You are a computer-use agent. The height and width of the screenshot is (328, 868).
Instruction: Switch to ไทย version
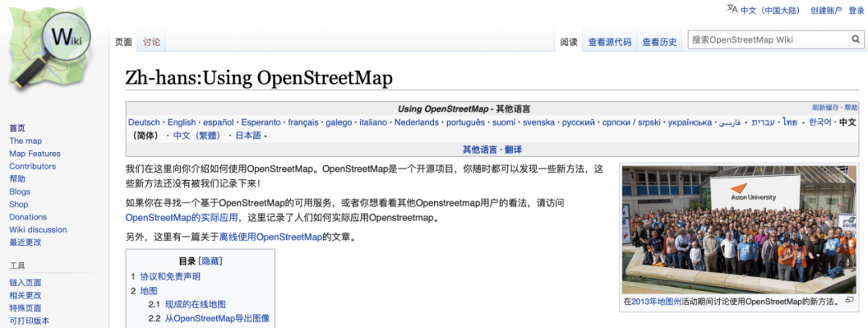coord(790,122)
